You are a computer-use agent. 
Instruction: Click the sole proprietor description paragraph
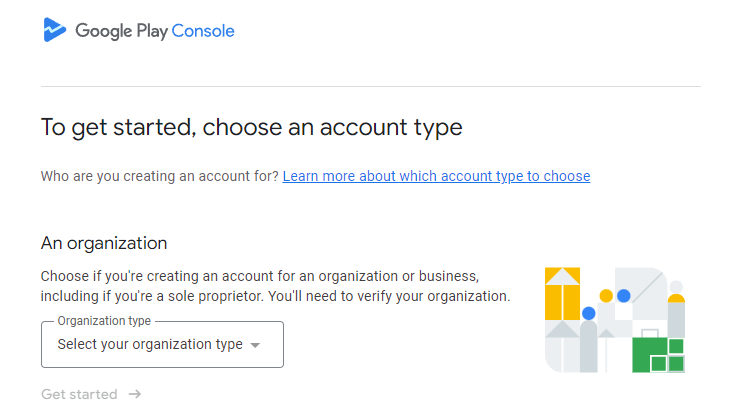pos(275,285)
